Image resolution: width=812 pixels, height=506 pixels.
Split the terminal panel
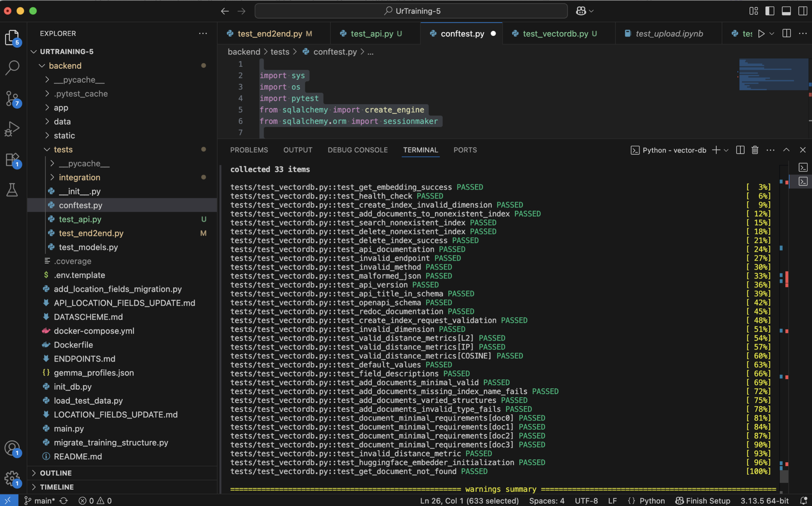tap(740, 150)
